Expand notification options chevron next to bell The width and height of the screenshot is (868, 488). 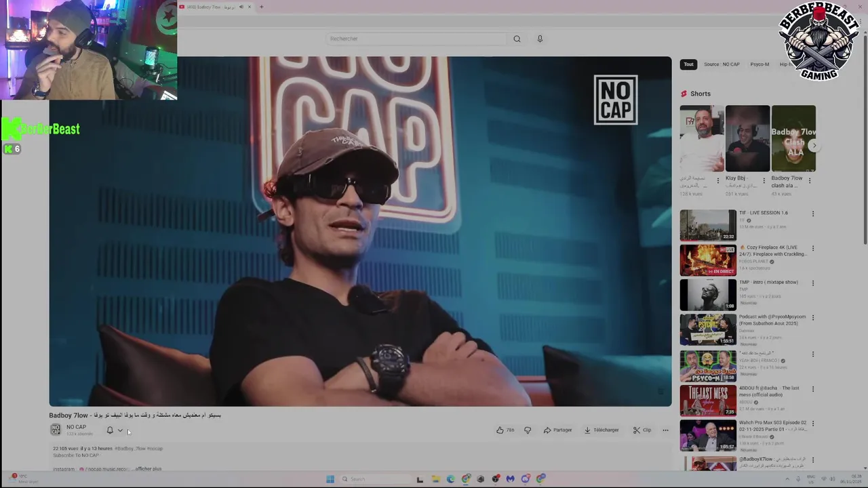pyautogui.click(x=120, y=430)
